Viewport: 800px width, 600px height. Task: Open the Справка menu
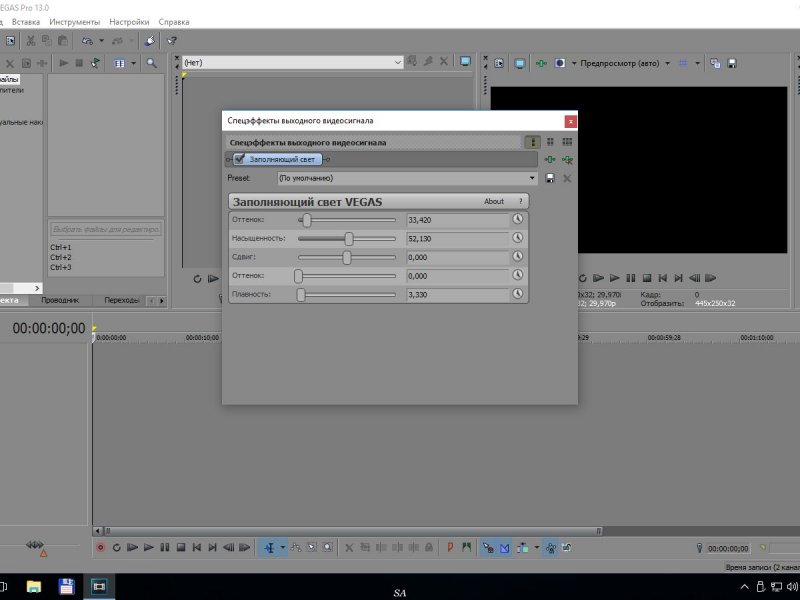pyautogui.click(x=173, y=22)
